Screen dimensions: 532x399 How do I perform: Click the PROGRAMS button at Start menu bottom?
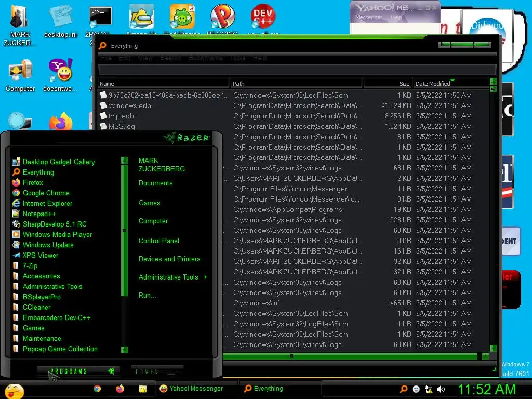78,371
